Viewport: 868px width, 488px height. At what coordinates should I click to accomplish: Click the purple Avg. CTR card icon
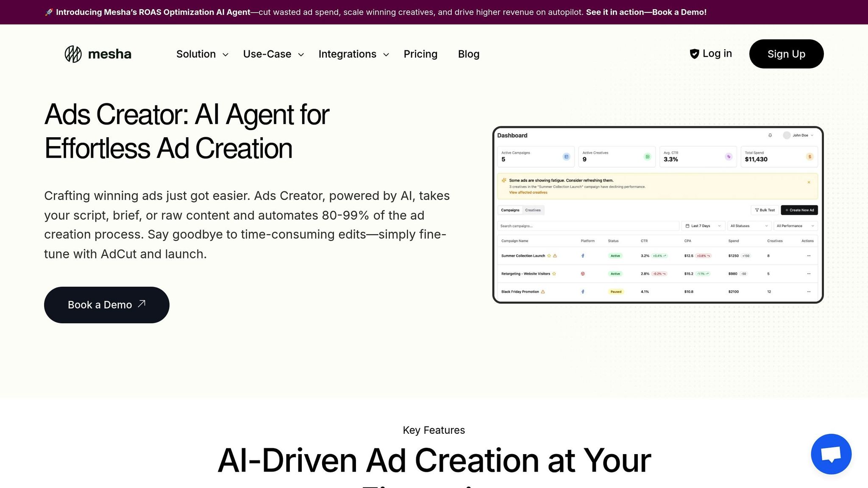(x=729, y=157)
